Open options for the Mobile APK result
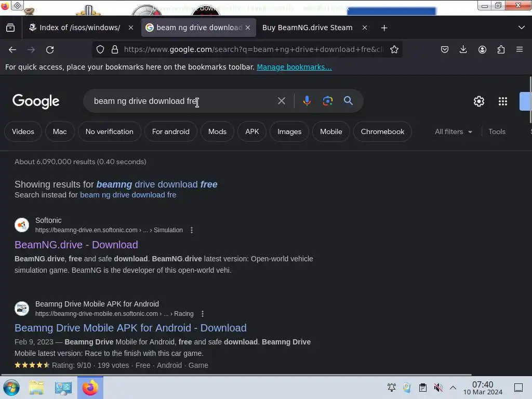The height and width of the screenshot is (399, 532). click(203, 314)
